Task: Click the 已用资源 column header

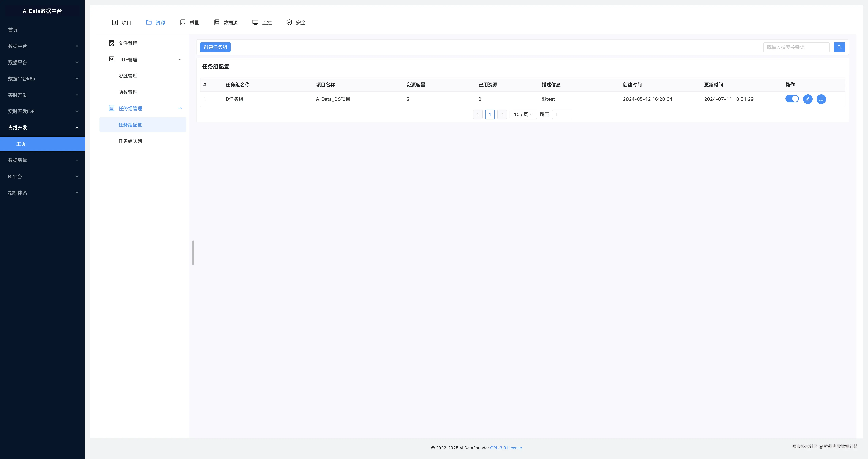Action: [488, 85]
